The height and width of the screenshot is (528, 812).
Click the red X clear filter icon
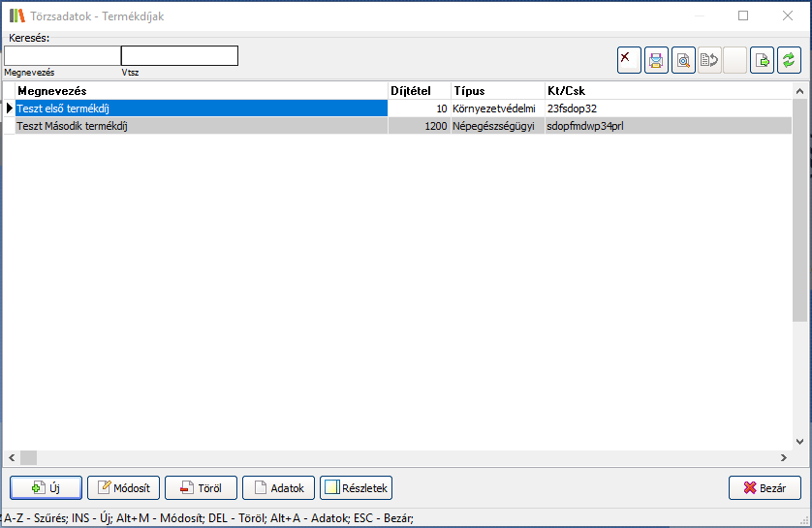[x=629, y=60]
